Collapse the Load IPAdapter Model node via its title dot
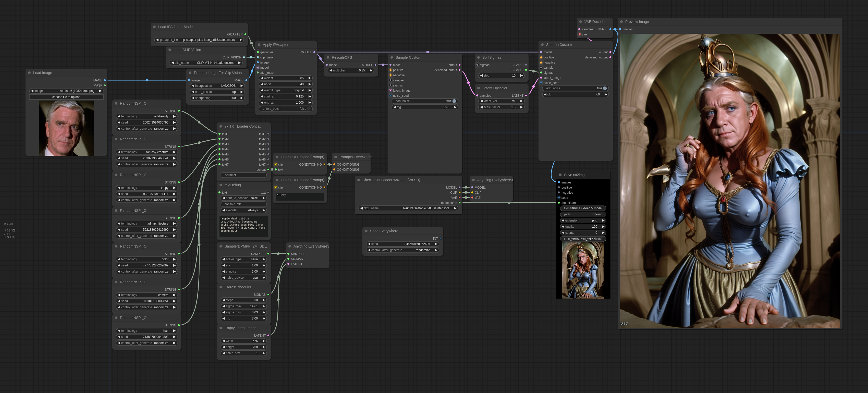 click(154, 27)
